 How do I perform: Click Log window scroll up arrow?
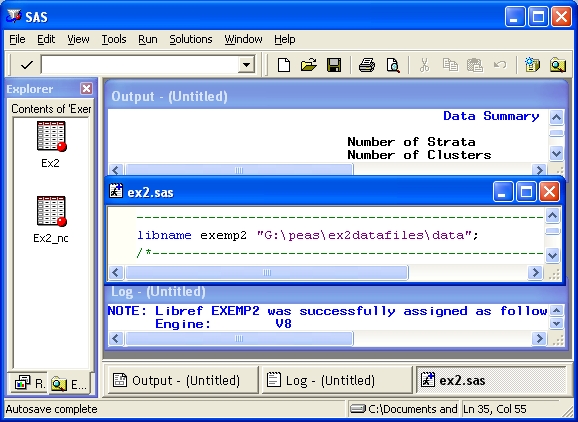[x=556, y=310]
